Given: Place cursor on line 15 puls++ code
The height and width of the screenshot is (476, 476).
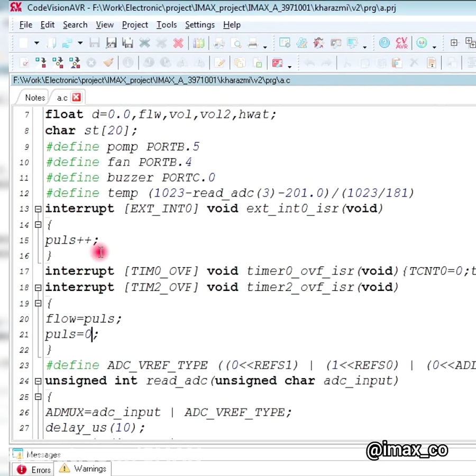Looking at the screenshot, I should click(x=69, y=240).
